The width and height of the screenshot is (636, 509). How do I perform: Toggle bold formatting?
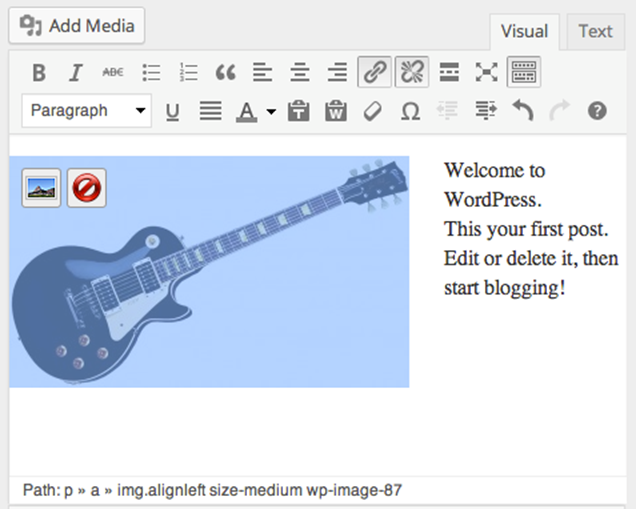(x=39, y=73)
